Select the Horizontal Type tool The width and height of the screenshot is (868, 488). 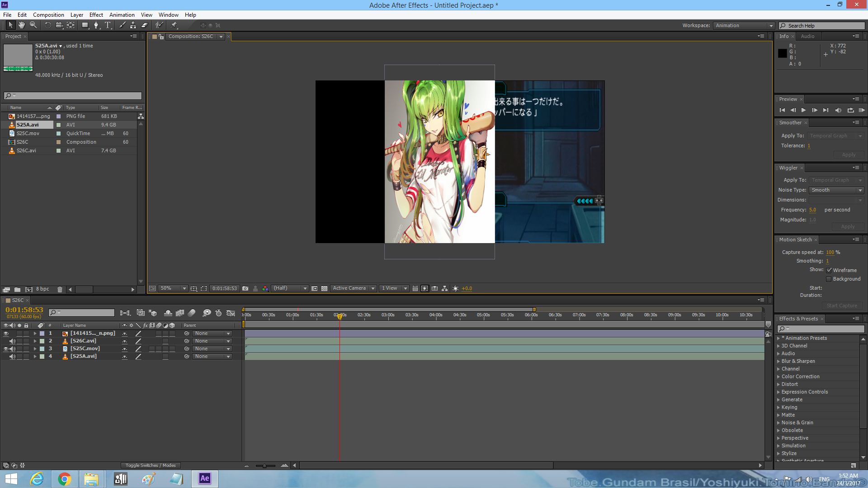coord(108,25)
